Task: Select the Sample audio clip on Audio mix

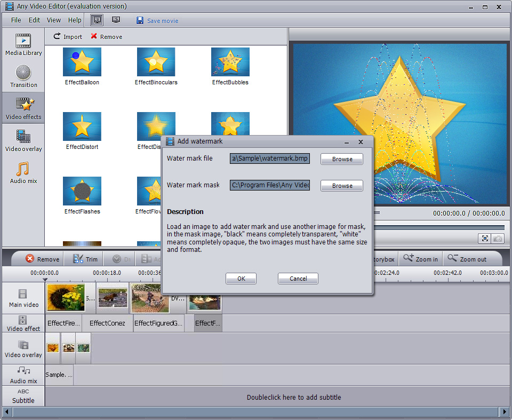Action: 59,375
